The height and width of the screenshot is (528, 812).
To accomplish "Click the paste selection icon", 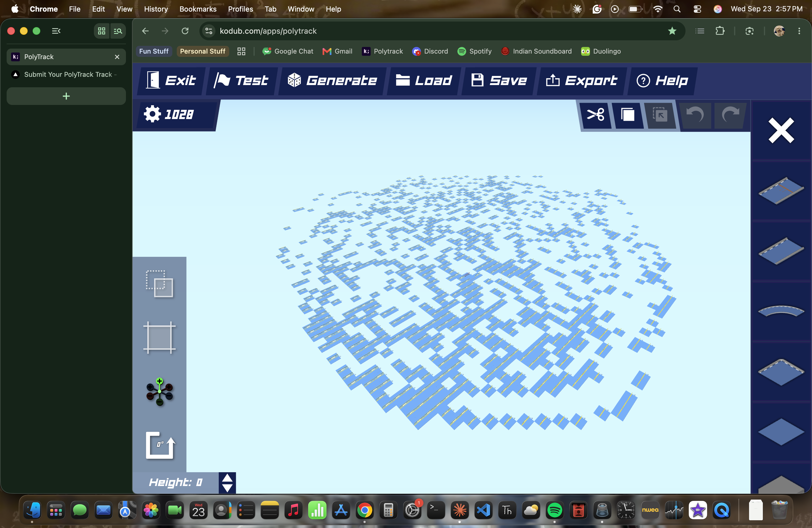I will pos(660,115).
